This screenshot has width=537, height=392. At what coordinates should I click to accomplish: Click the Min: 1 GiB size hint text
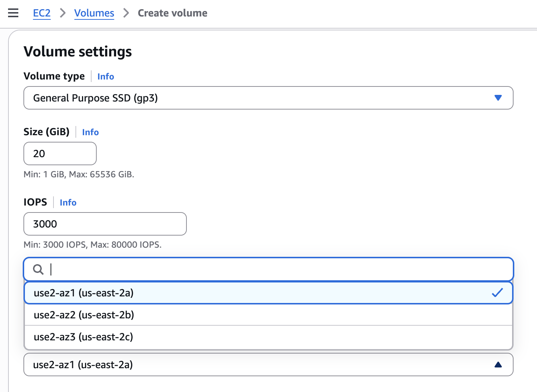tap(79, 174)
